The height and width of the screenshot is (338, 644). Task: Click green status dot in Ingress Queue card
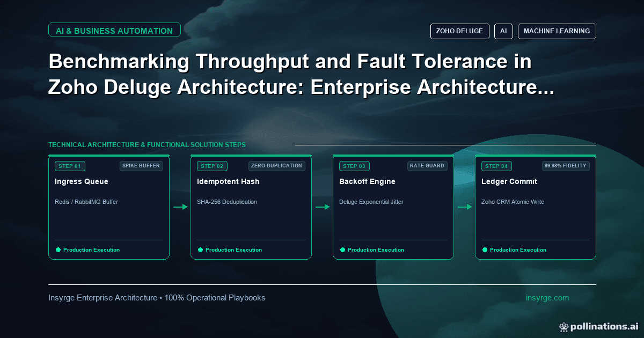(x=58, y=249)
